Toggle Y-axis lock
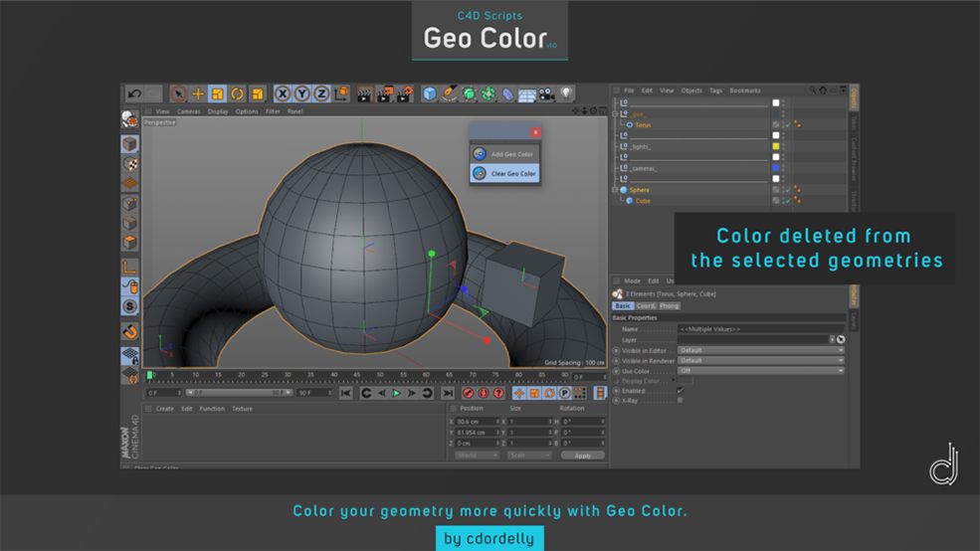Image resolution: width=980 pixels, height=551 pixels. 301,93
